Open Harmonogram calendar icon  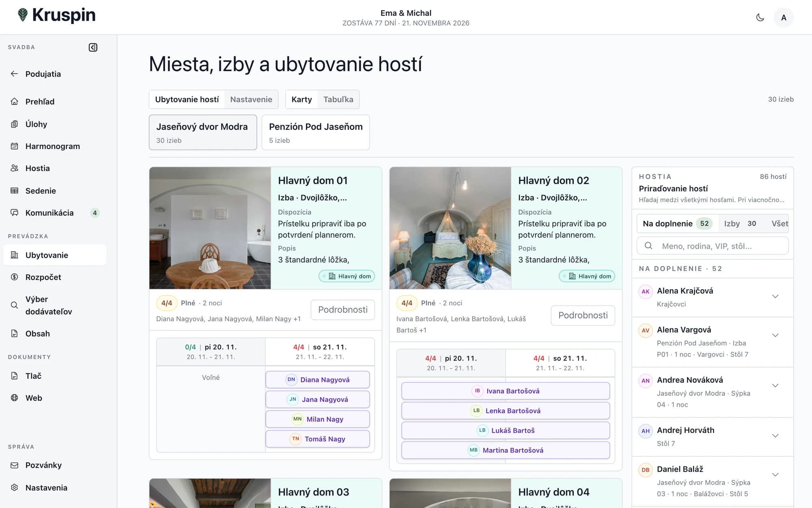(x=15, y=146)
